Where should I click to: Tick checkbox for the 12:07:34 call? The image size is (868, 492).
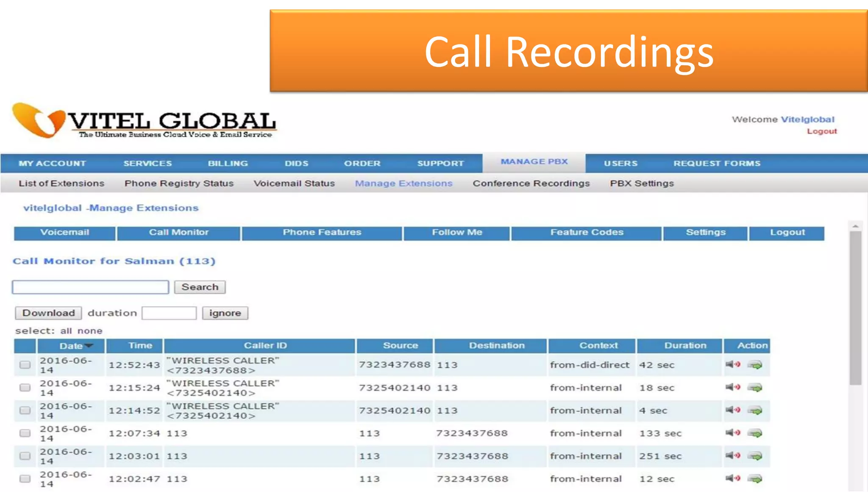25,433
